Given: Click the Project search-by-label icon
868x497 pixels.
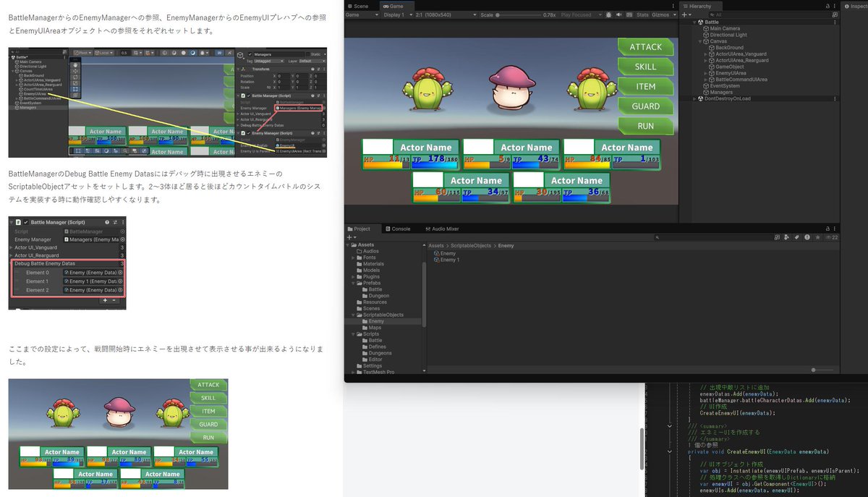Looking at the screenshot, I should click(796, 237).
